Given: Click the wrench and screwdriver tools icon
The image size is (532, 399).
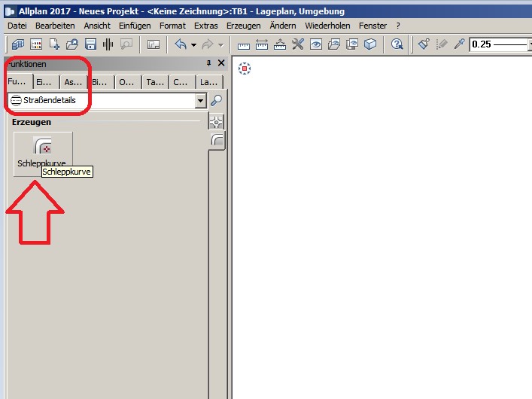Looking at the screenshot, I should pyautogui.click(x=298, y=44).
